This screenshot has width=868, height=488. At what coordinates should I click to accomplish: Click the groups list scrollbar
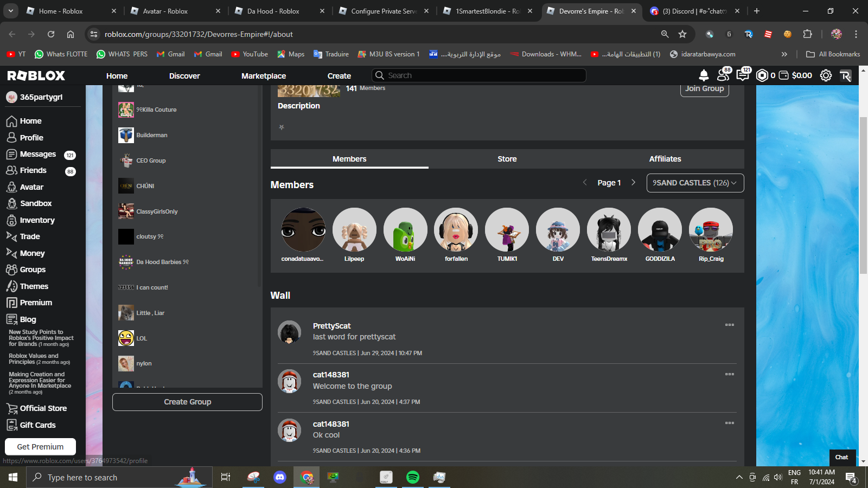pos(259,186)
